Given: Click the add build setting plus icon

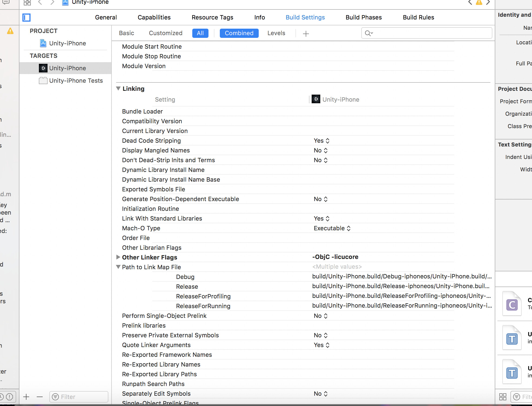Looking at the screenshot, I should point(306,34).
